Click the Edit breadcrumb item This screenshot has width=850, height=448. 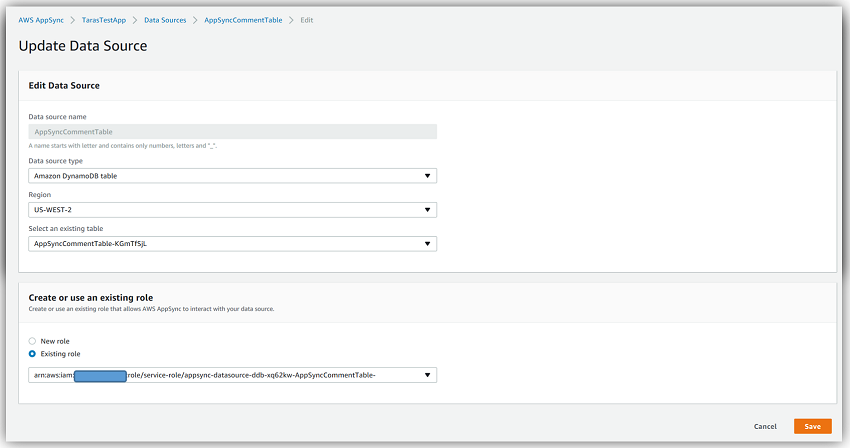(307, 20)
